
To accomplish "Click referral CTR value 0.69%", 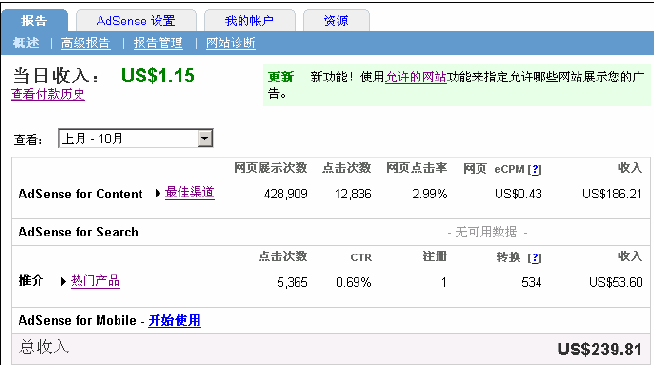I will click(354, 282).
